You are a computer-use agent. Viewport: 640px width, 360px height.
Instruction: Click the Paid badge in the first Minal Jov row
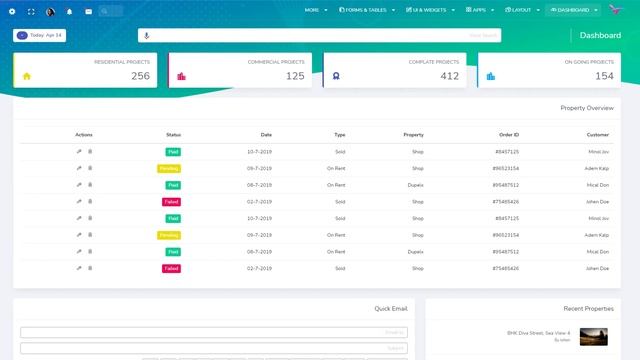pos(173,152)
